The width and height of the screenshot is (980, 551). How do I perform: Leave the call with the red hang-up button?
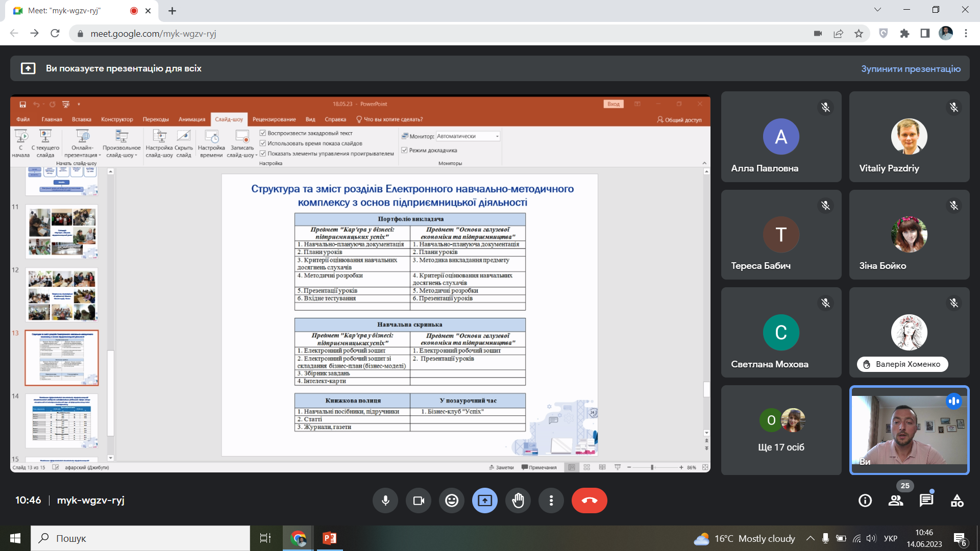click(590, 500)
